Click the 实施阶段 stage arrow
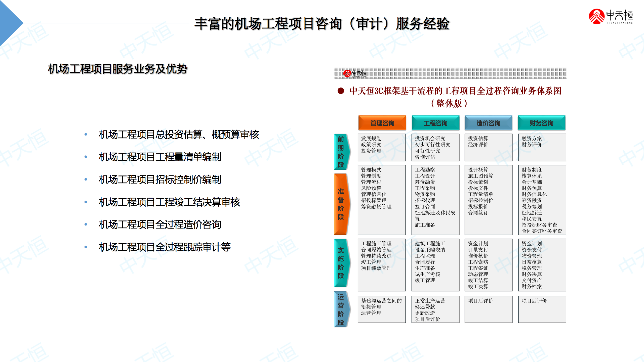 342,263
